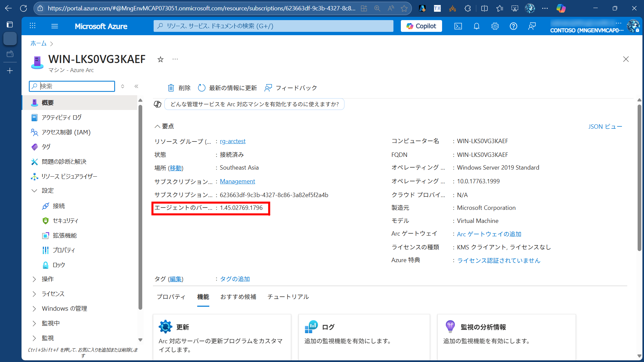Open the rg-arctest resource group link
The width and height of the screenshot is (644, 362).
(232, 141)
